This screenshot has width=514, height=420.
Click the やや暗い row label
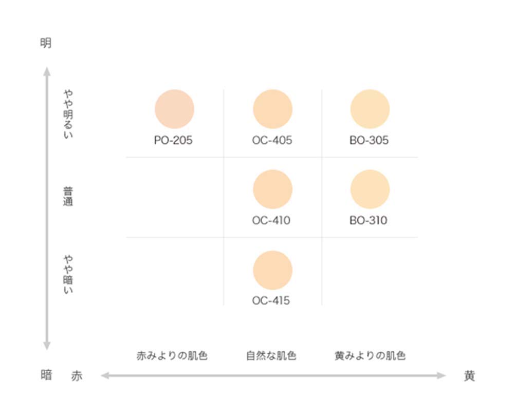68,274
